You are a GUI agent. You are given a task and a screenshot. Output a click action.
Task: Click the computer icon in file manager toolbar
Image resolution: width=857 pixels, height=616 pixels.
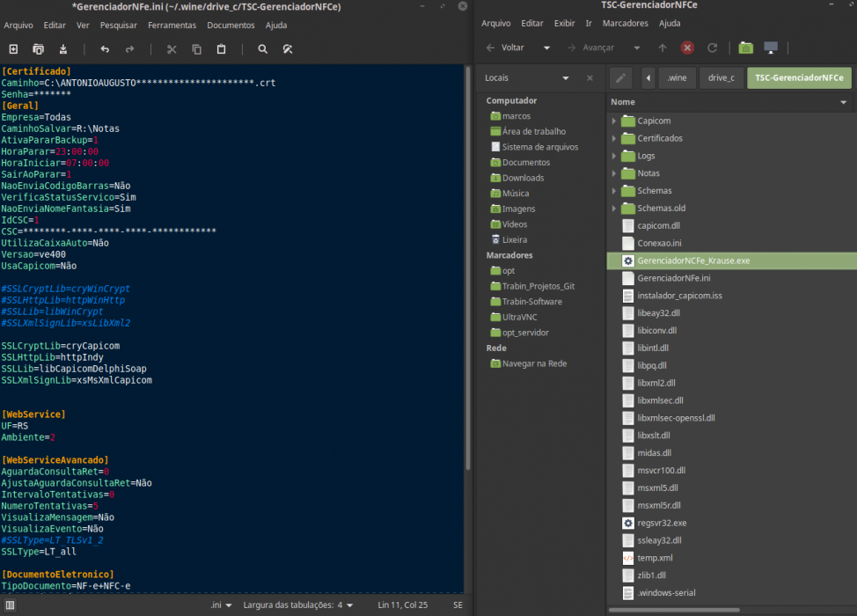click(771, 48)
